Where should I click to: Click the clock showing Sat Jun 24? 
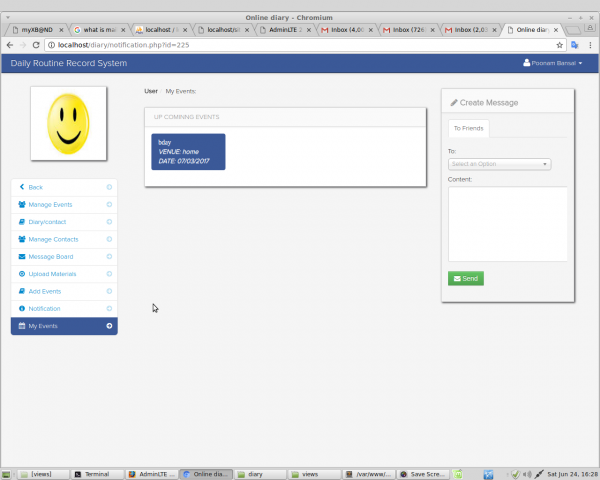(572, 474)
